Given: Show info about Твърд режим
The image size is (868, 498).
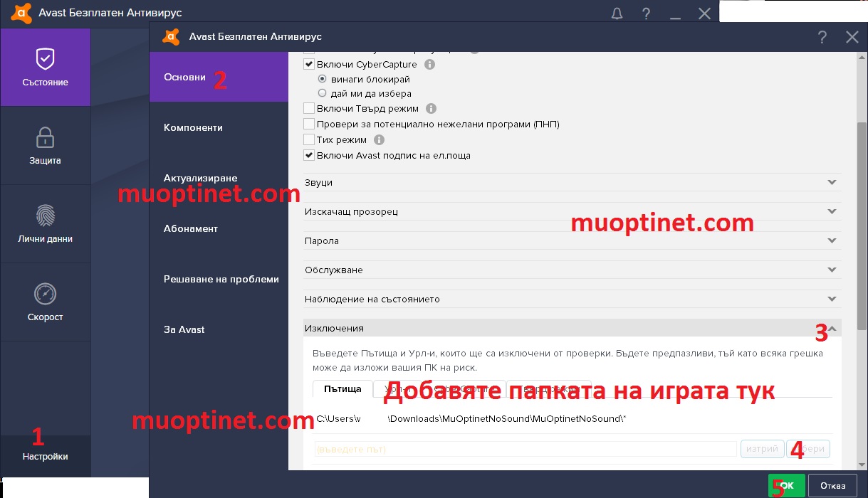Looking at the screenshot, I should [x=431, y=109].
